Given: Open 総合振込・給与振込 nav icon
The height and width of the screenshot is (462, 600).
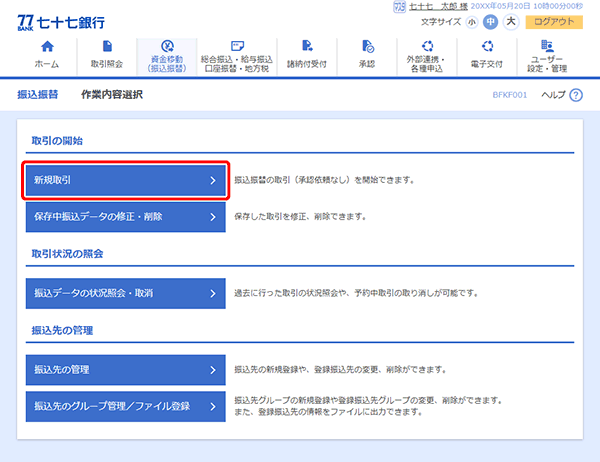Looking at the screenshot, I should tap(237, 46).
